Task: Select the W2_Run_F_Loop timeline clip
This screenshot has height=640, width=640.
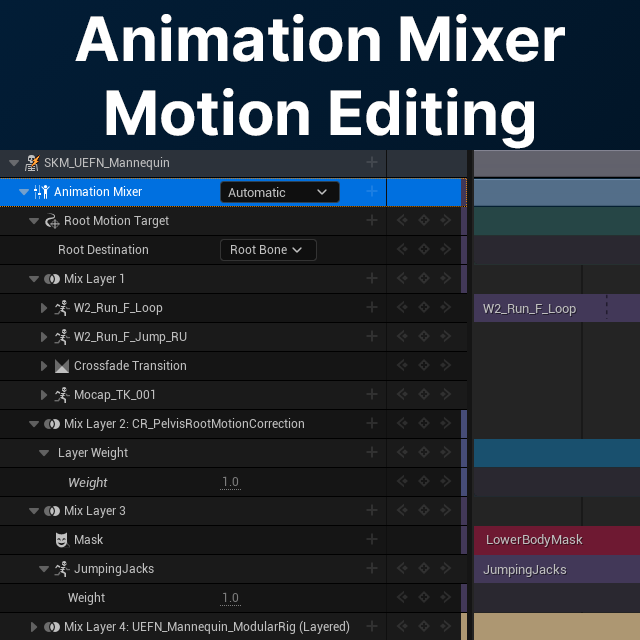Action: click(x=557, y=308)
